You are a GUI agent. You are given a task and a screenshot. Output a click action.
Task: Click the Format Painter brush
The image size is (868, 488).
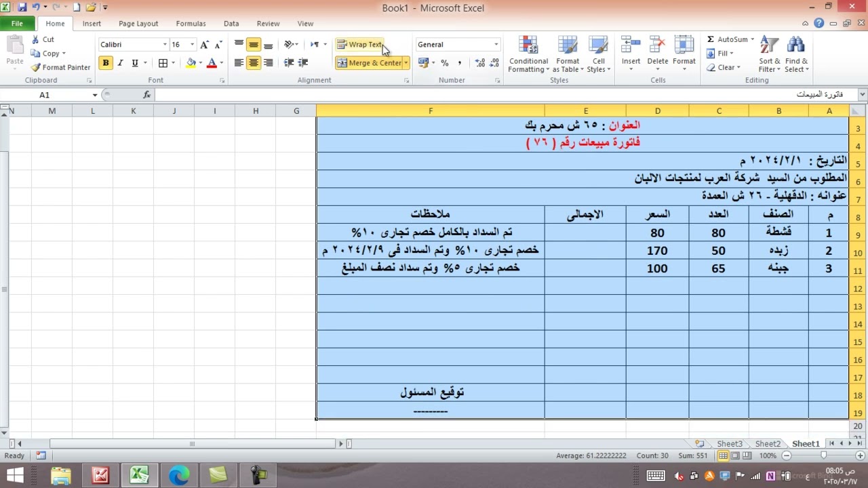[x=36, y=68]
